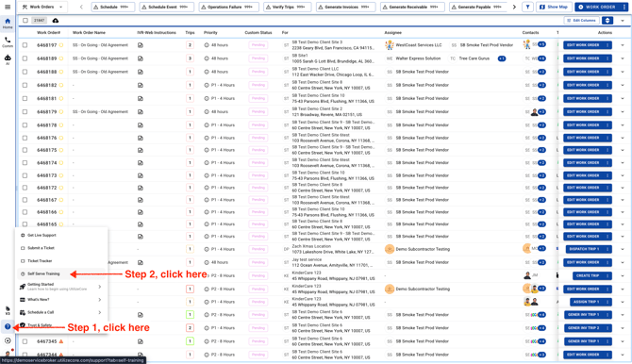The width and height of the screenshot is (632, 364).
Task: Open the user avatar with red notification dot
Action: [x=8, y=354]
